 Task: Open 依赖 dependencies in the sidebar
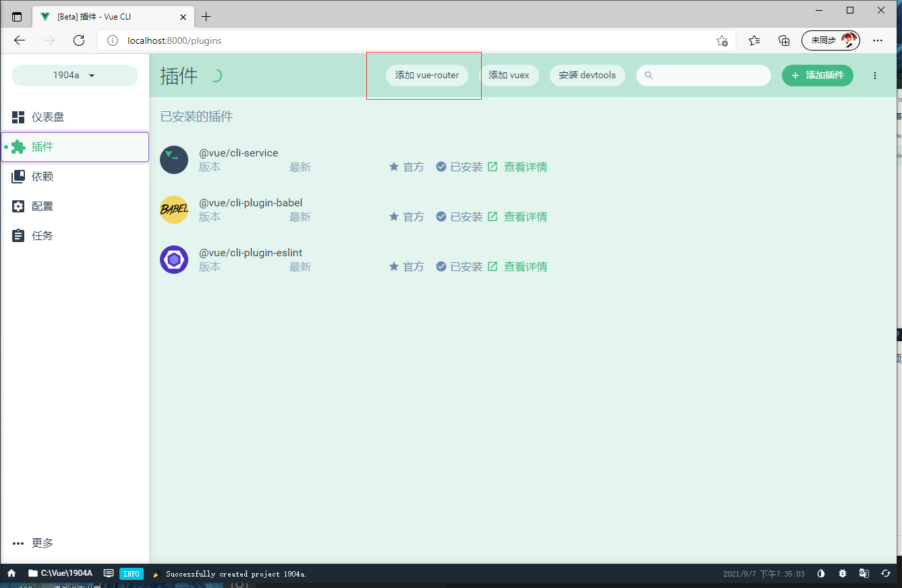tap(75, 177)
